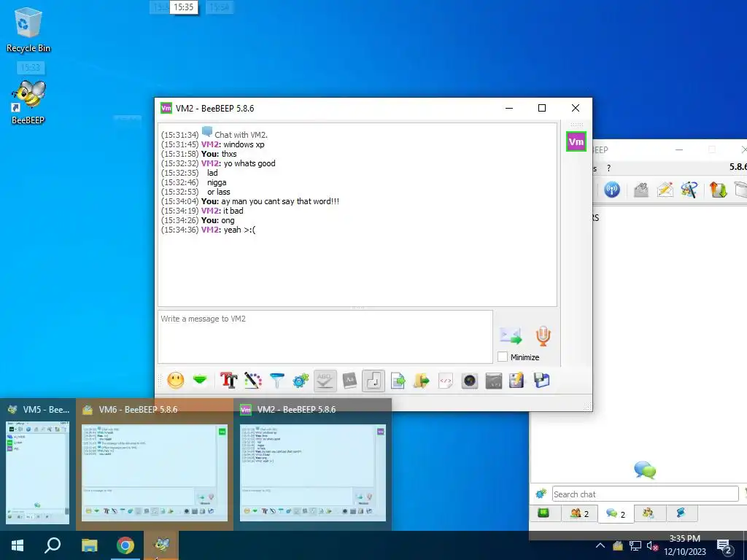Click the up-down arrows file transfer icon
The height and width of the screenshot is (560, 747).
coord(718,190)
